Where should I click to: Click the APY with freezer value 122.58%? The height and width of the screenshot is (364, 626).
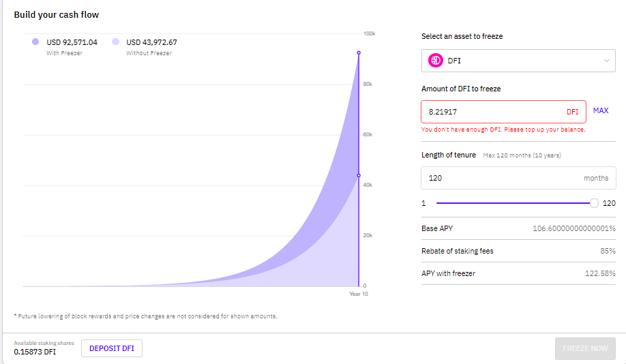point(600,273)
